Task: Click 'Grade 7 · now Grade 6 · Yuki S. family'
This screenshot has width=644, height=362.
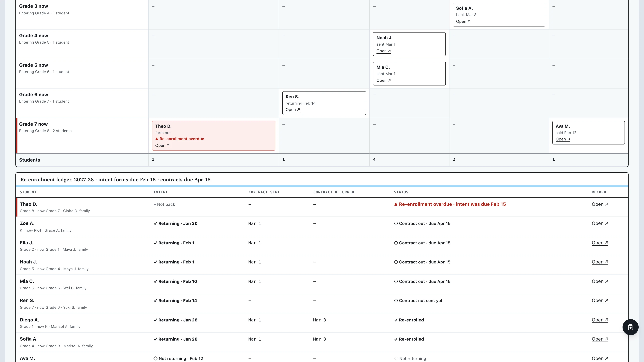Action: [53, 308]
